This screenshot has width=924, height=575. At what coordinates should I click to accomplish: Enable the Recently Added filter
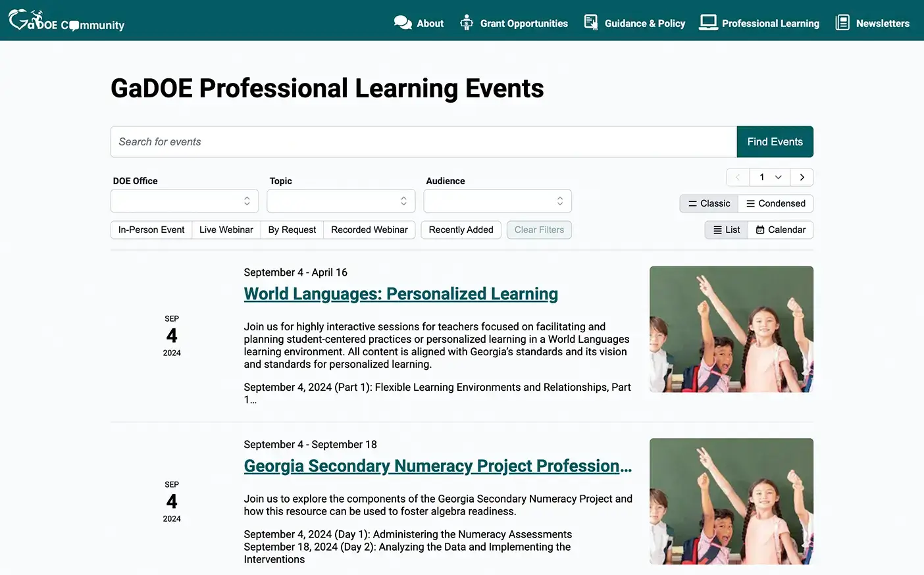tap(461, 230)
